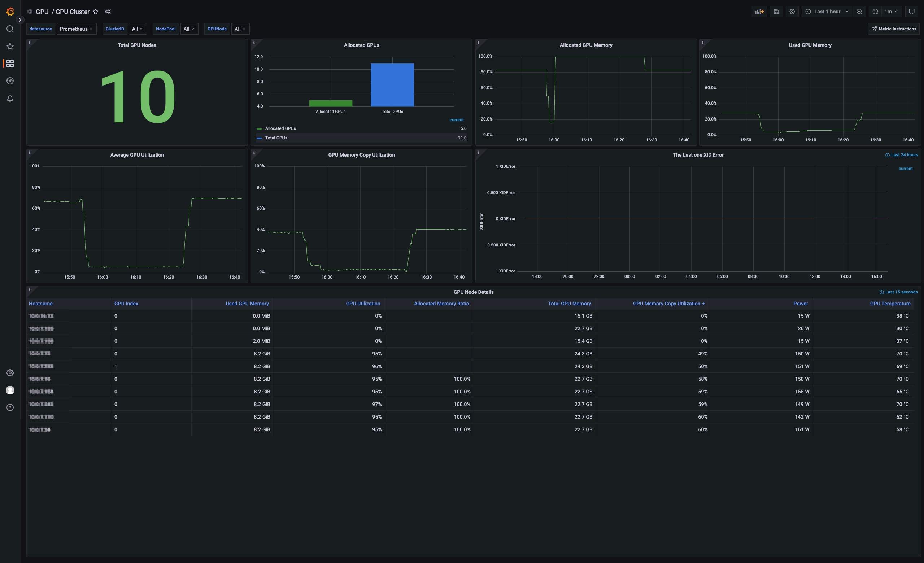Open the search dashboards icon in sidebar

coord(10,29)
